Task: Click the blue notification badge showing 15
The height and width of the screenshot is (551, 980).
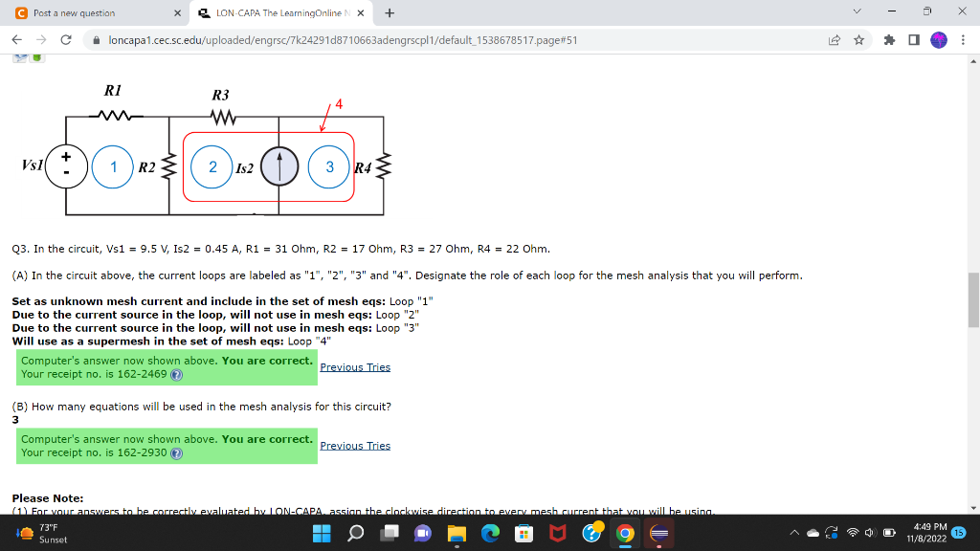Action: pos(959,533)
